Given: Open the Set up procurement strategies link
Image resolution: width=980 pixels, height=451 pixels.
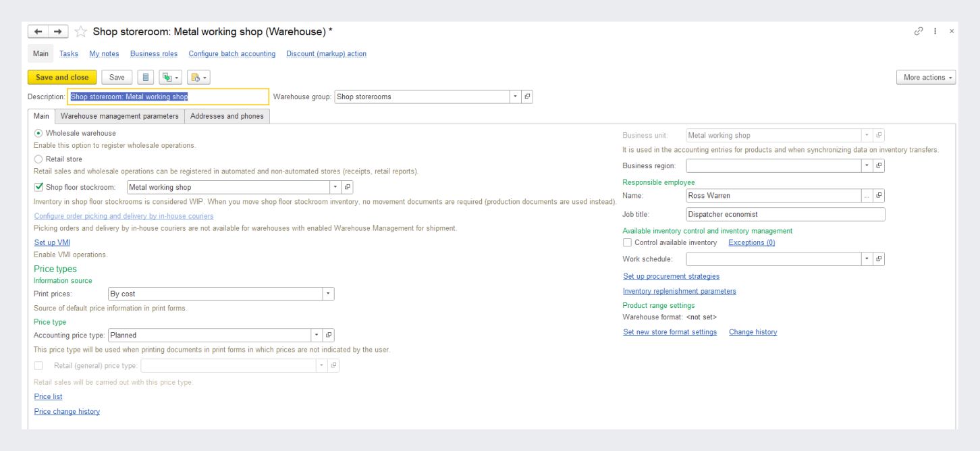Looking at the screenshot, I should pyautogui.click(x=671, y=276).
